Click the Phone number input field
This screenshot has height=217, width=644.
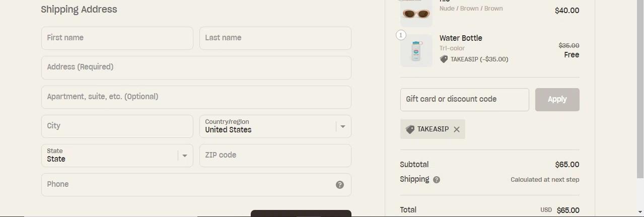(x=186, y=185)
